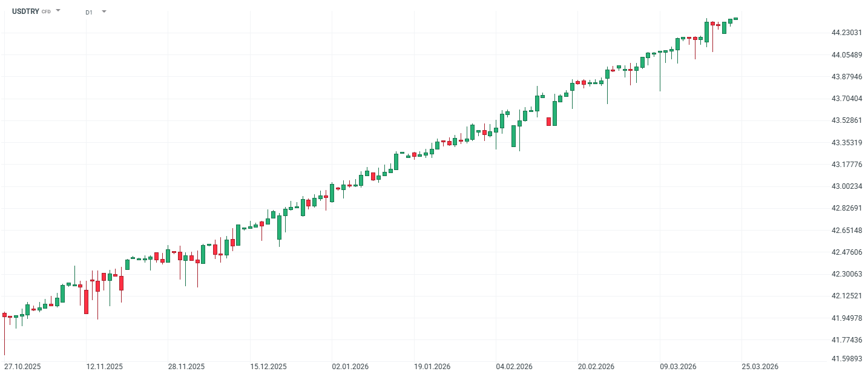Click the 28.11.2025 time axis label

(x=186, y=367)
